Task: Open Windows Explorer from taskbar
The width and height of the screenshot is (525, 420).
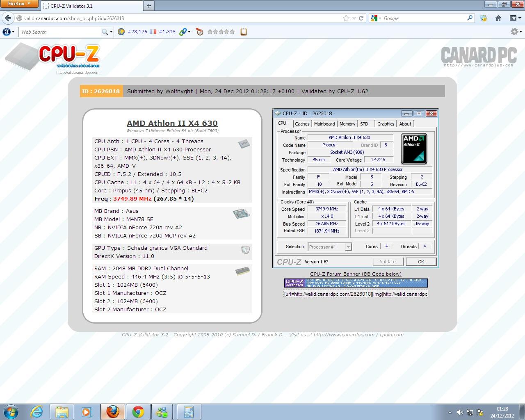Action: click(62, 411)
